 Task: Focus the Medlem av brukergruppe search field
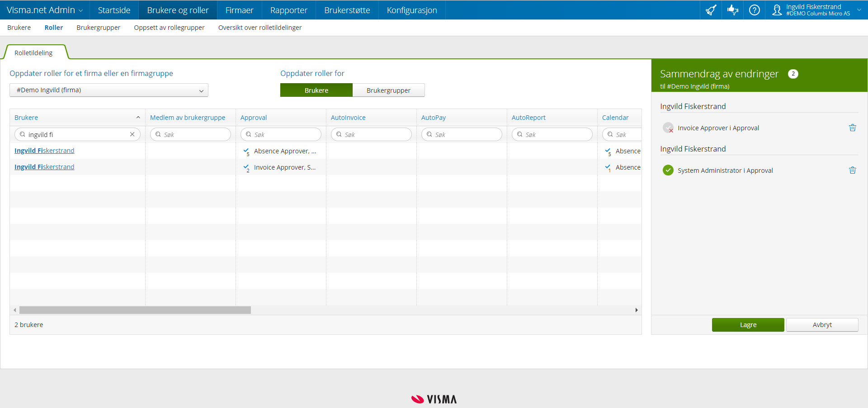(x=190, y=134)
